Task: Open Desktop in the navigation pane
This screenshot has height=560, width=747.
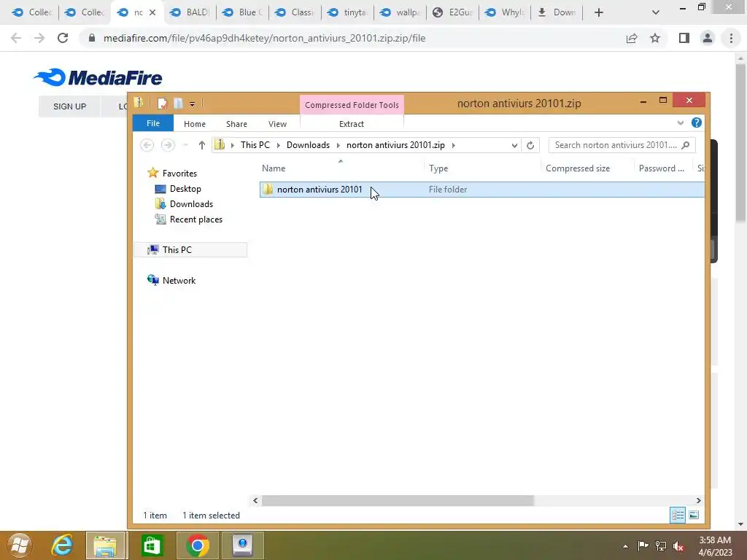Action: click(185, 189)
